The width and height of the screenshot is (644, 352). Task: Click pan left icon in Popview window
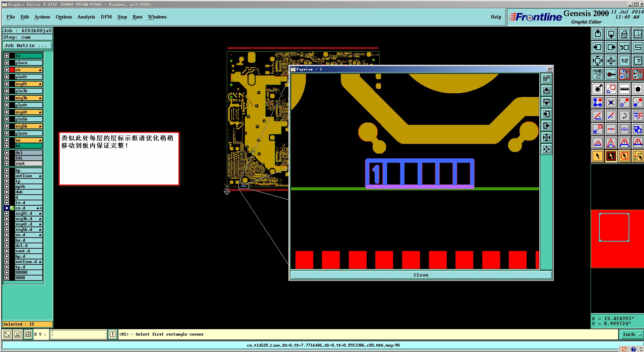[547, 114]
